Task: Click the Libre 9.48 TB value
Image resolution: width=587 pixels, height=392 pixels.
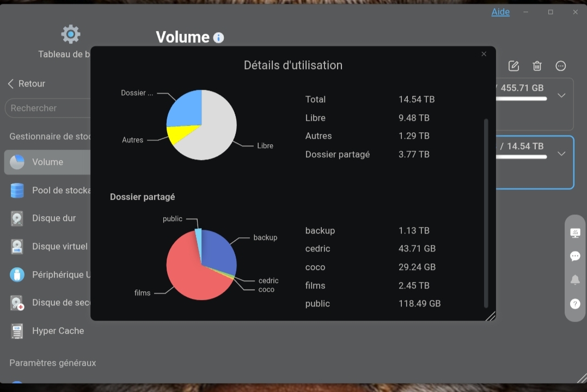Action: [414, 118]
